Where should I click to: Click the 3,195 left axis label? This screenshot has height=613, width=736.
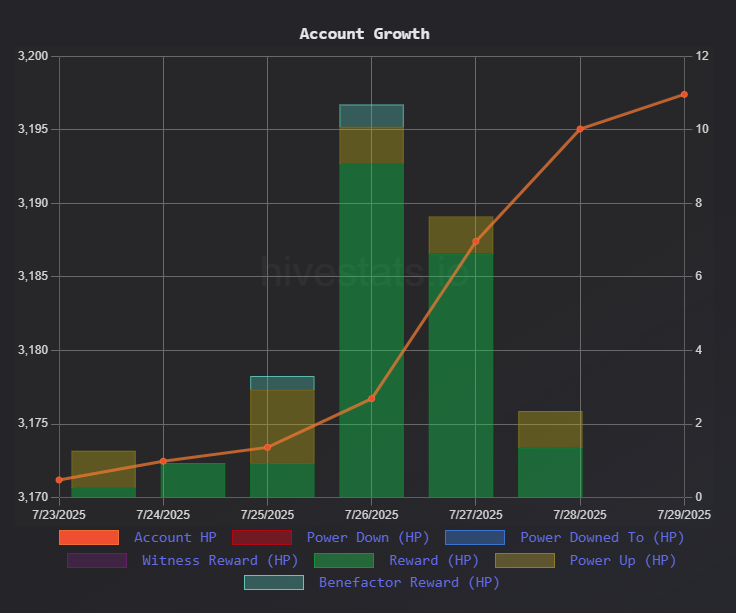(33, 129)
